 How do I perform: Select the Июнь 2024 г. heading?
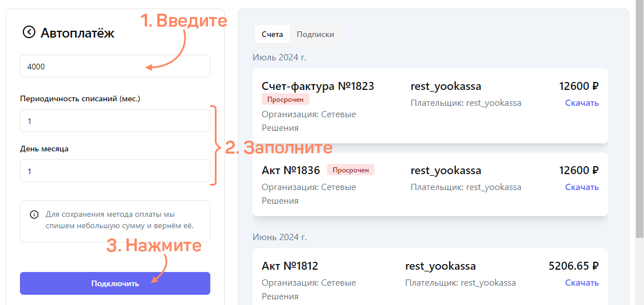pyautogui.click(x=280, y=237)
